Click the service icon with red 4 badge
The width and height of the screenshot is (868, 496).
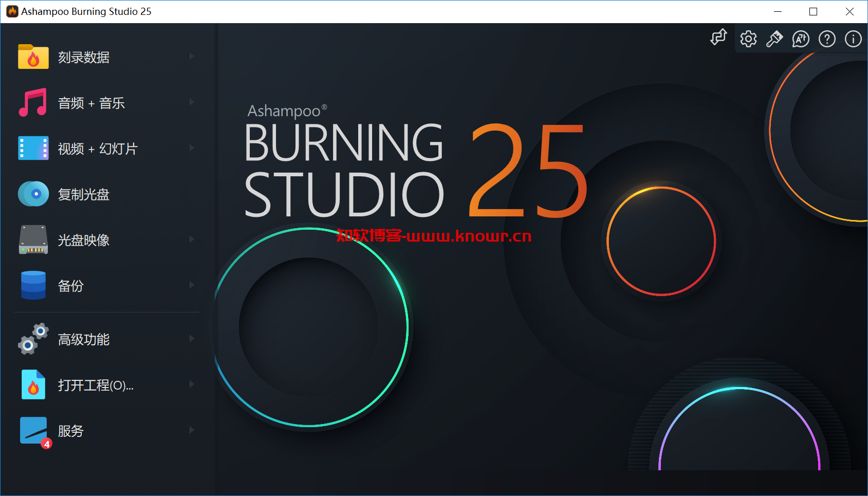[x=35, y=432]
